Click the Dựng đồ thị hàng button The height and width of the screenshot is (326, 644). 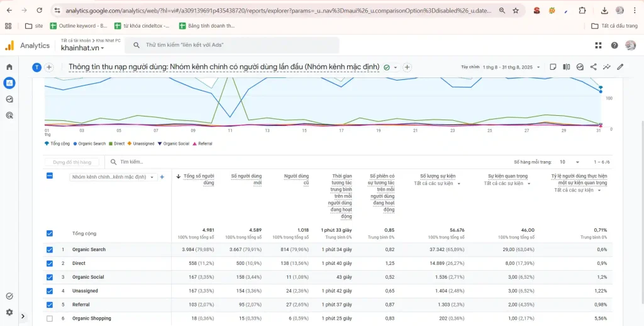72,162
